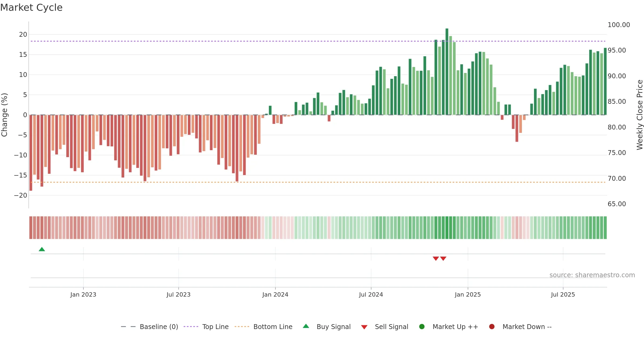Click the Jul 2025 axis label
Image resolution: width=644 pixels, height=362 pixels.
point(563,294)
